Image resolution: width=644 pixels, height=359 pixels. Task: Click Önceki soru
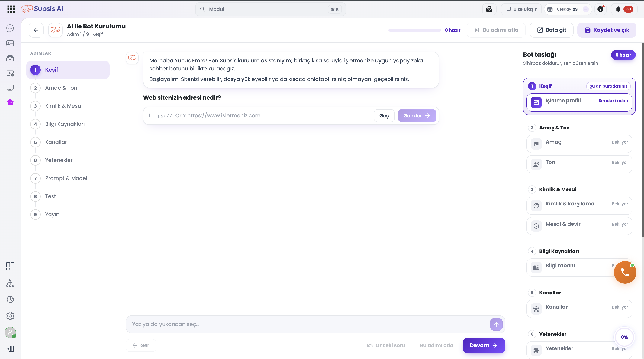click(386, 345)
